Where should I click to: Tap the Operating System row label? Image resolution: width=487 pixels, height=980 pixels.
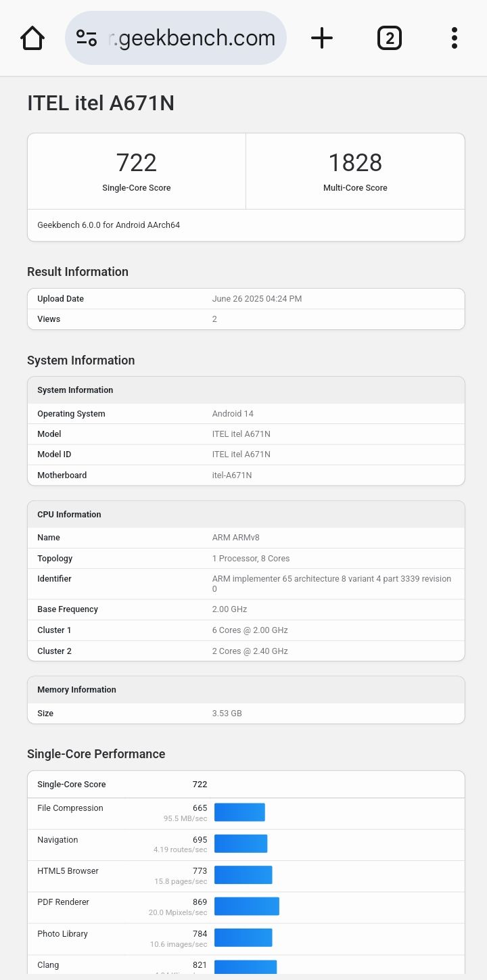(71, 414)
